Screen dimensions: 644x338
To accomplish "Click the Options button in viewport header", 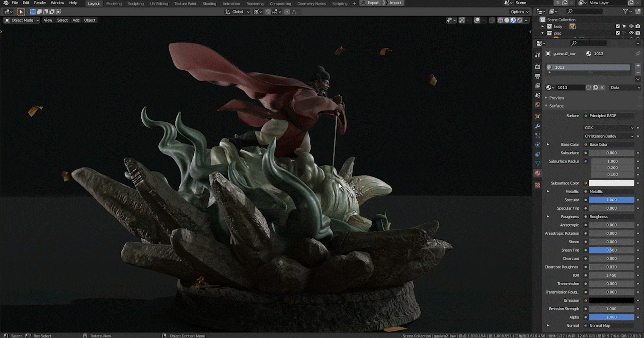I will point(519,12).
